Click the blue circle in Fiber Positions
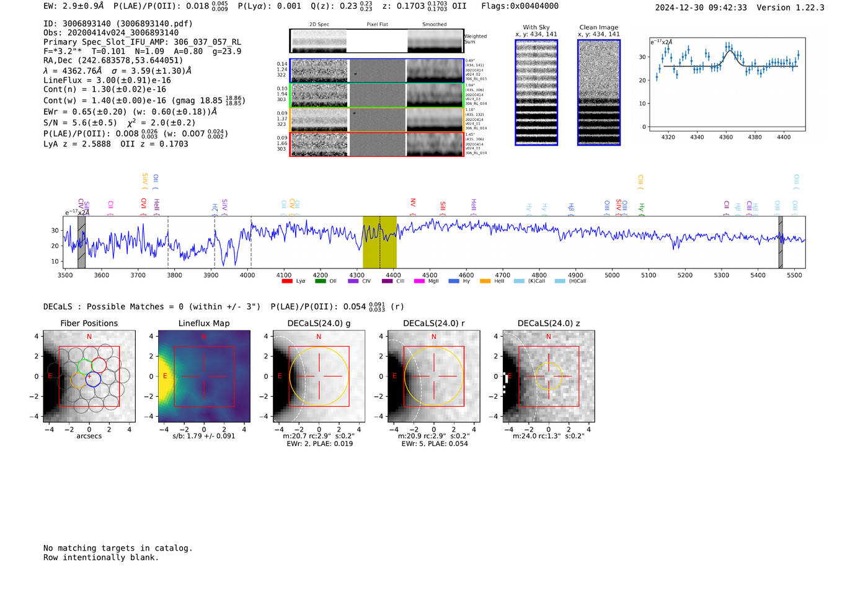 [x=93, y=379]
